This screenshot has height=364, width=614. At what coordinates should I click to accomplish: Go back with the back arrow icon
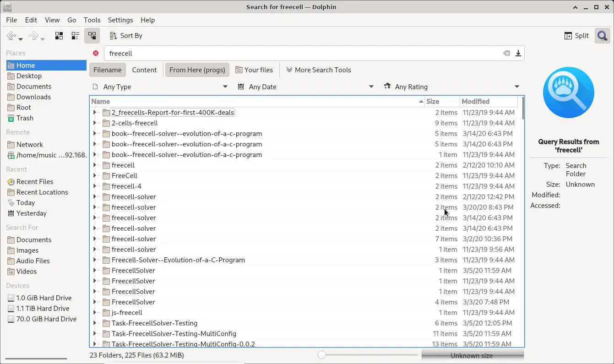click(x=11, y=36)
